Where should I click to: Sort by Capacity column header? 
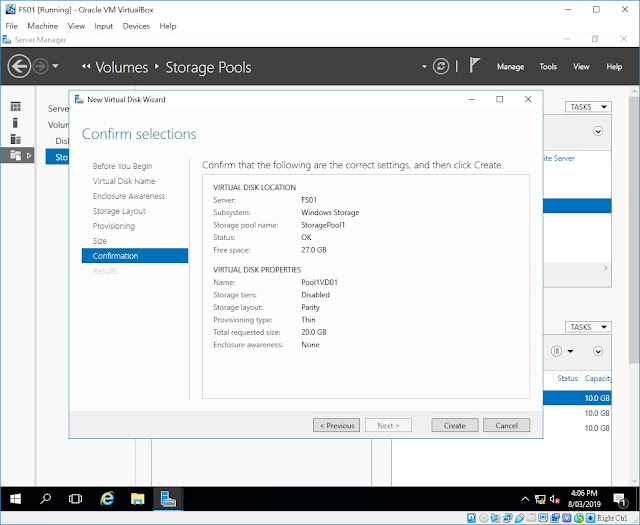pyautogui.click(x=598, y=378)
